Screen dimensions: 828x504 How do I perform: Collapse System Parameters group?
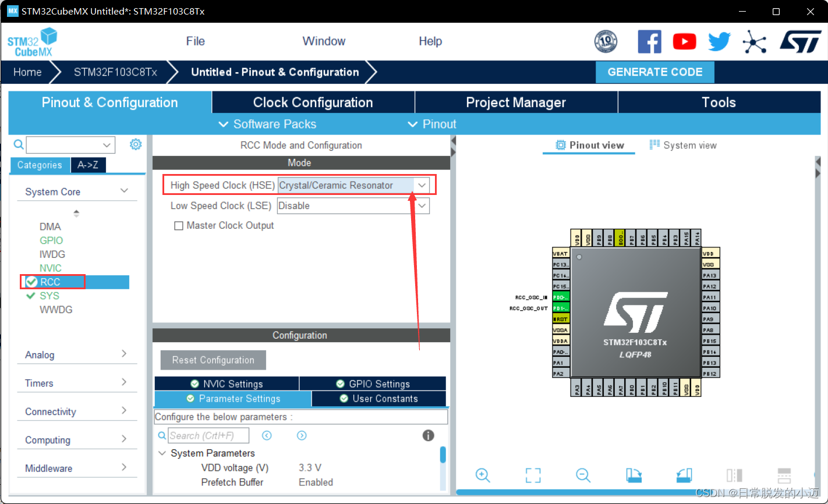point(162,453)
